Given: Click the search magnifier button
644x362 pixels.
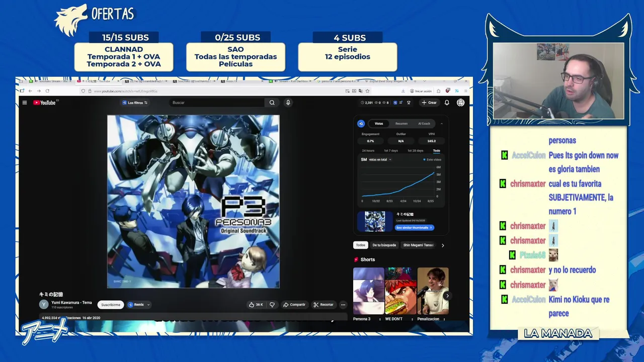Looking at the screenshot, I should (272, 103).
